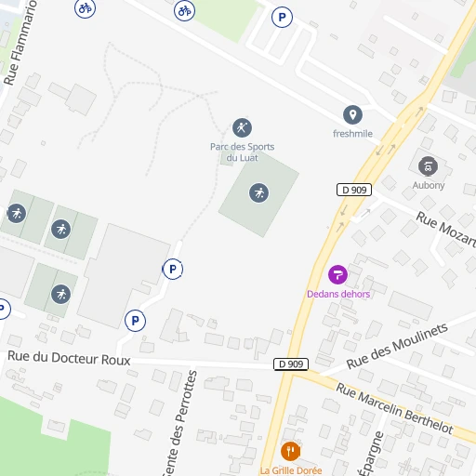Click the D 909 shield at Docteur Roux junction
This screenshot has height=476, width=476.
click(291, 364)
